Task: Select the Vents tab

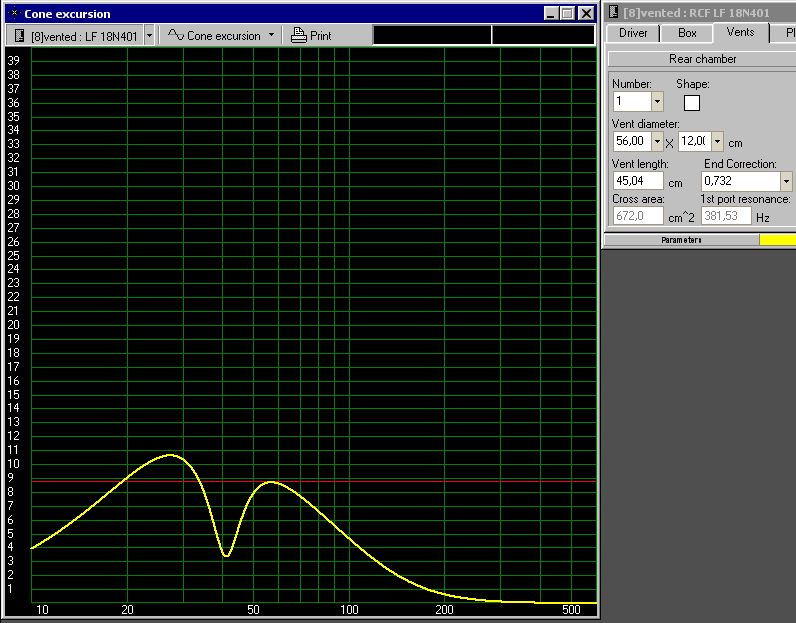Action: (x=740, y=33)
